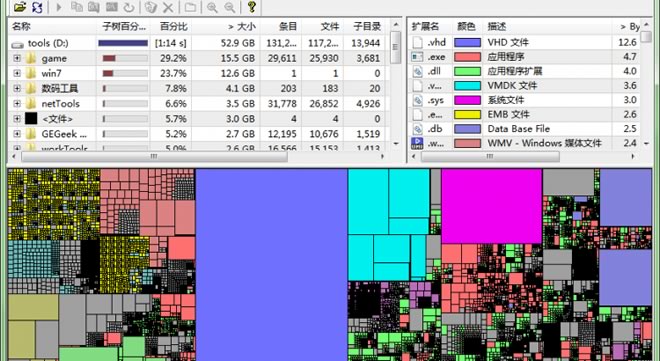Delete to recycle bin toolbar icon

(x=151, y=7)
